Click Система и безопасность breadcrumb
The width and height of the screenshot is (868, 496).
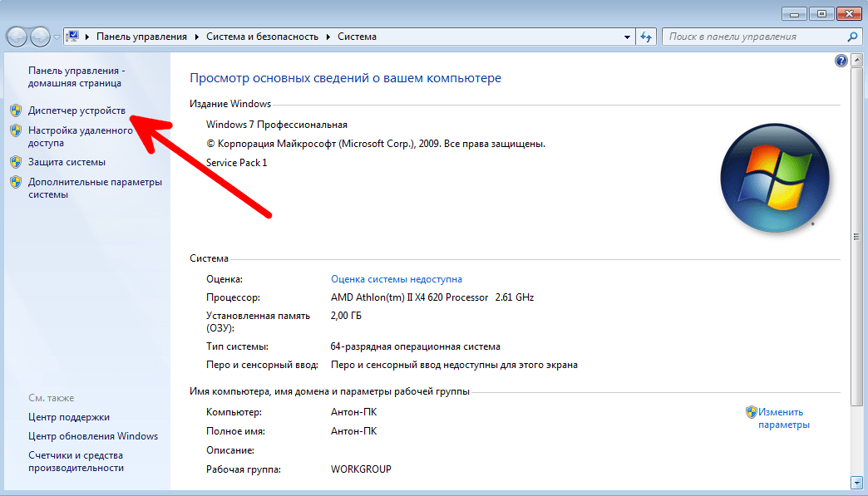pos(263,37)
